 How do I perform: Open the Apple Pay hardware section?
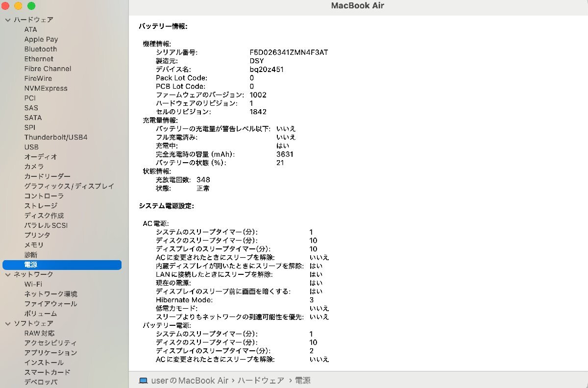(41, 39)
